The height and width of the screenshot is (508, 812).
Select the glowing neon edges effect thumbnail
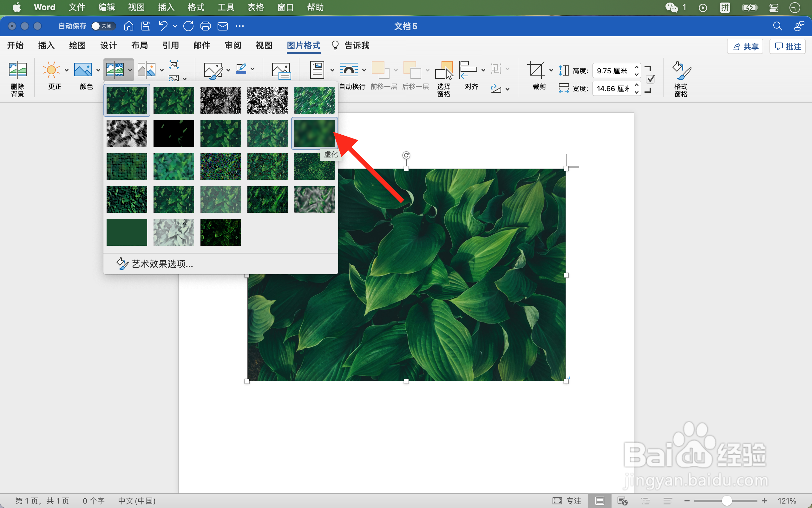click(220, 232)
